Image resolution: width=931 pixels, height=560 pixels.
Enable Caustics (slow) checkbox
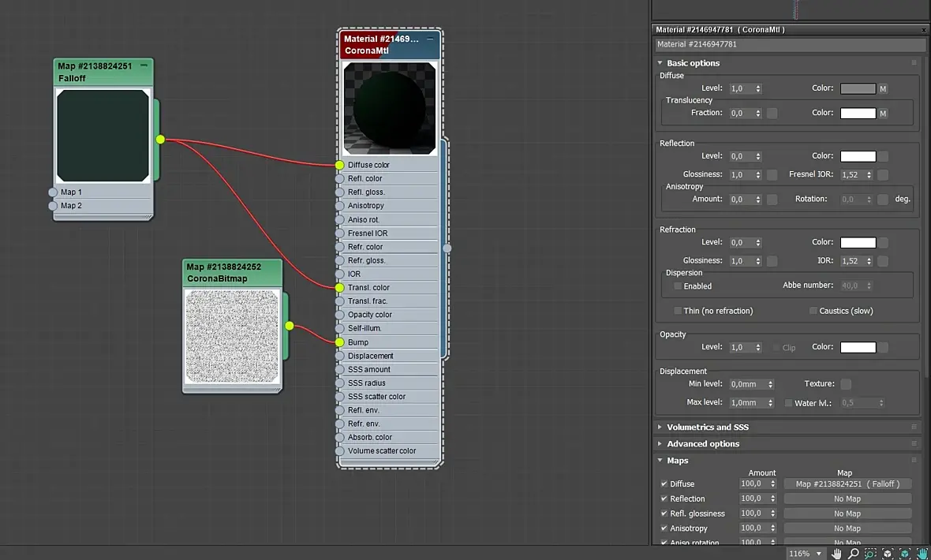pyautogui.click(x=813, y=311)
